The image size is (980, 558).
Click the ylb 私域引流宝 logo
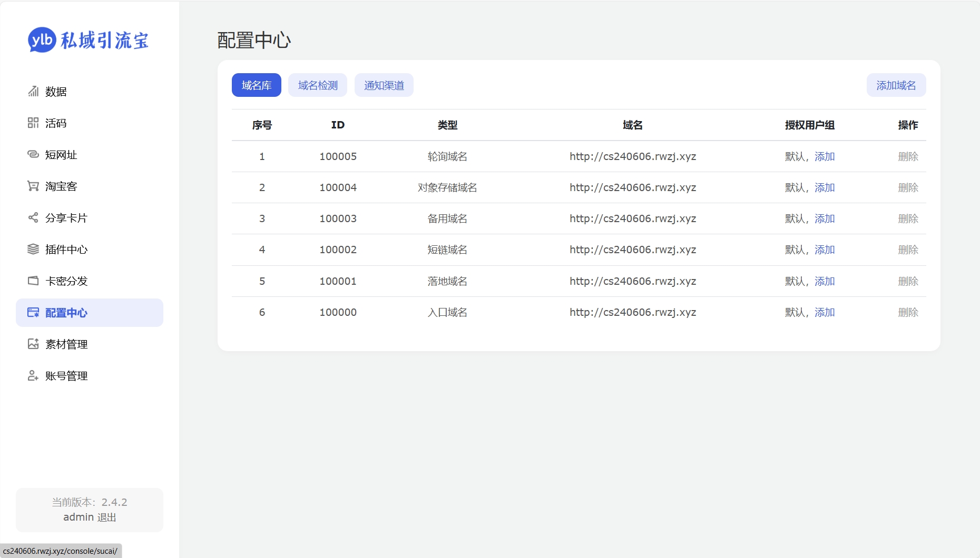click(x=89, y=40)
